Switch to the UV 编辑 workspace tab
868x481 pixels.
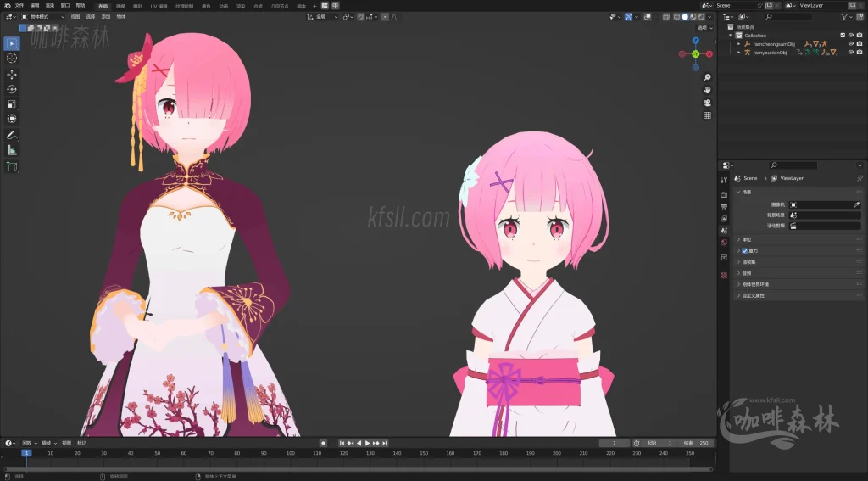click(159, 6)
